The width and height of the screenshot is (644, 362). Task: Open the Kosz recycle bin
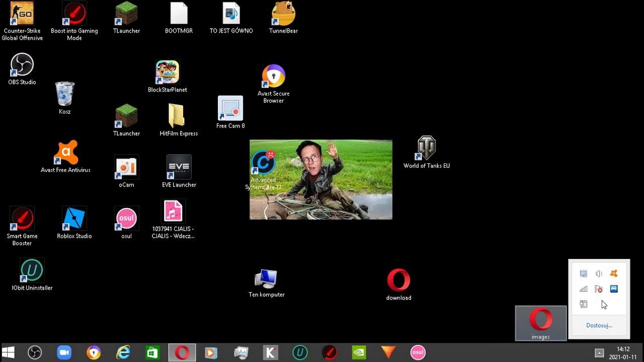point(65,98)
